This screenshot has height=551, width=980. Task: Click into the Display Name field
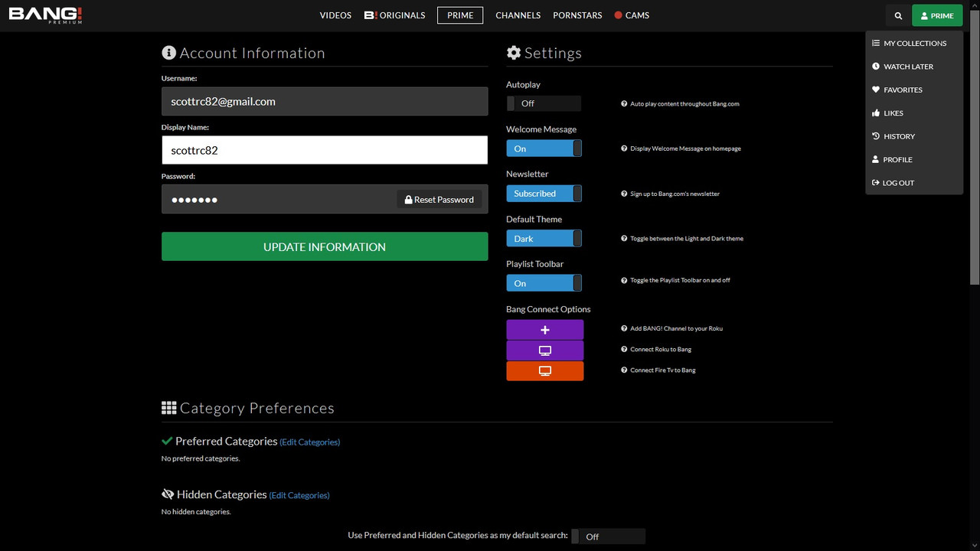(x=324, y=150)
